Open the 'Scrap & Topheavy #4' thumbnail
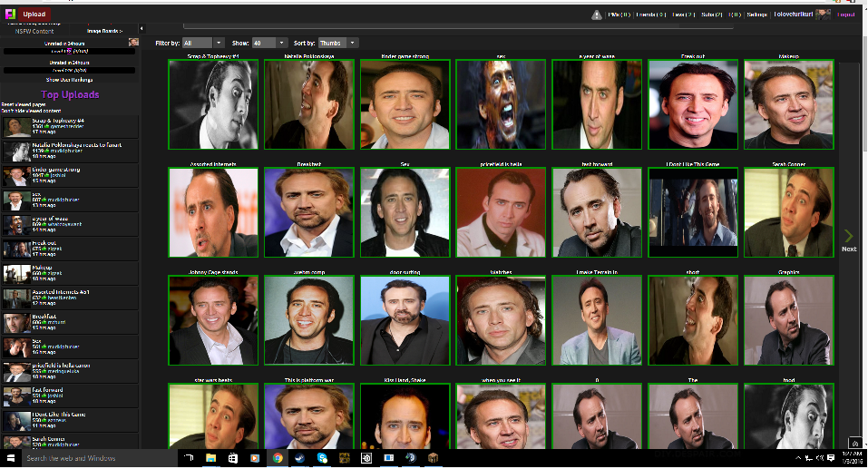The image size is (868, 469). point(213,104)
